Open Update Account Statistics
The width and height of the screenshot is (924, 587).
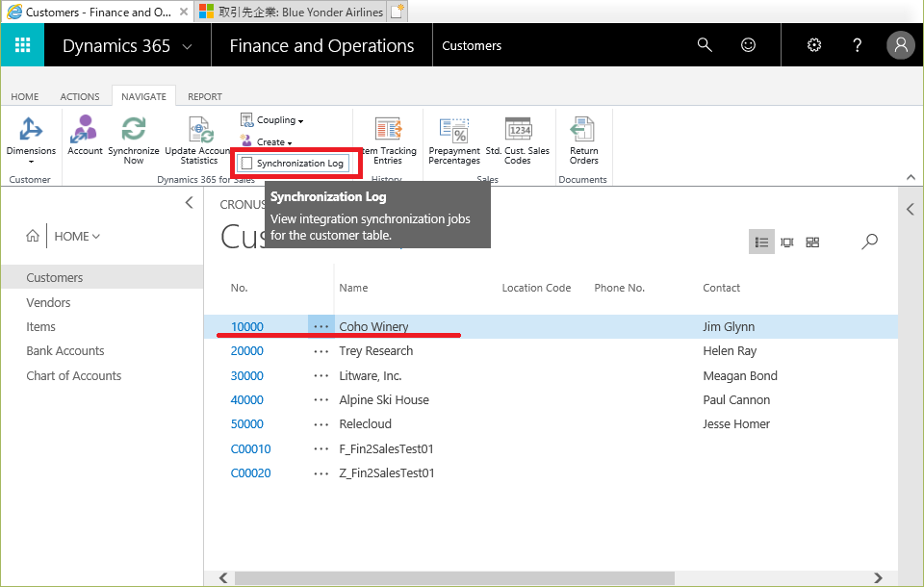coord(198,140)
